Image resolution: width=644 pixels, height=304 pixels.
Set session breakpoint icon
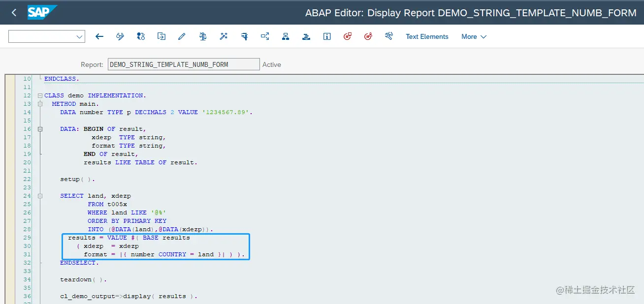point(348,36)
